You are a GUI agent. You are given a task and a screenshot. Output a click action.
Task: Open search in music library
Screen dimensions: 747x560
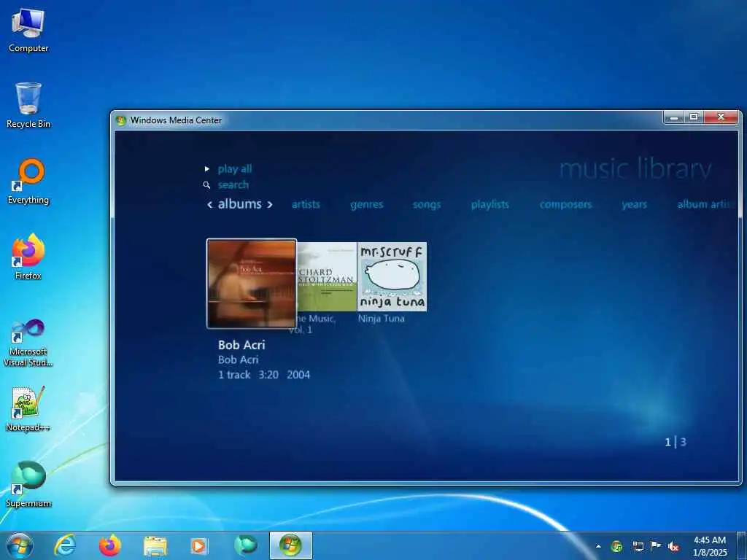pos(233,184)
